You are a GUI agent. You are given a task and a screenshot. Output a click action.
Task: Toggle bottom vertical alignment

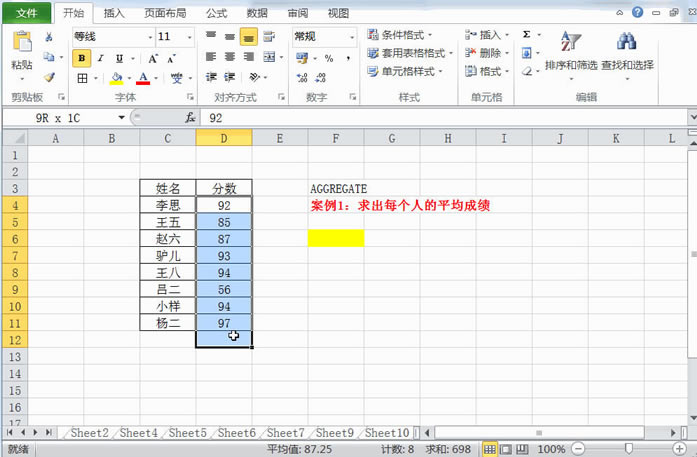249,37
